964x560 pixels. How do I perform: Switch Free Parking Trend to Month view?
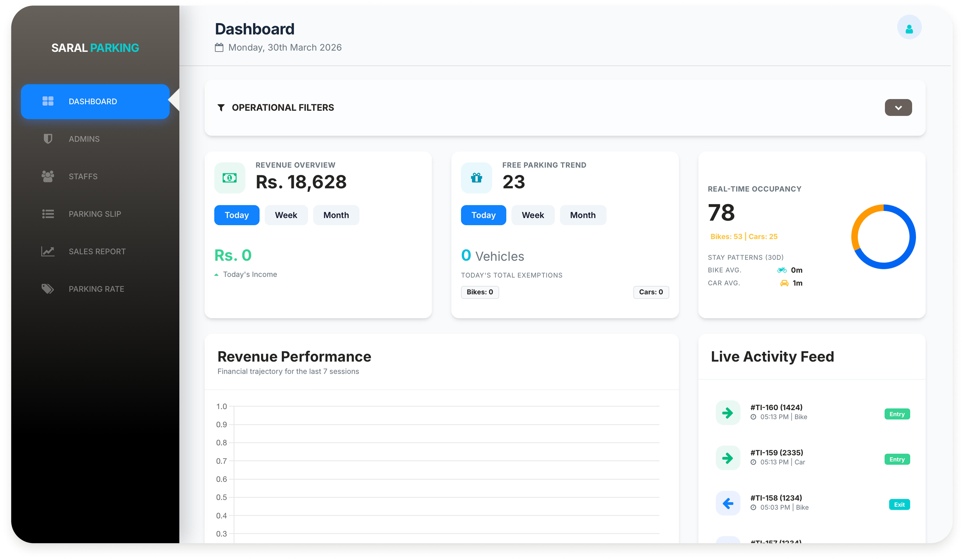583,215
